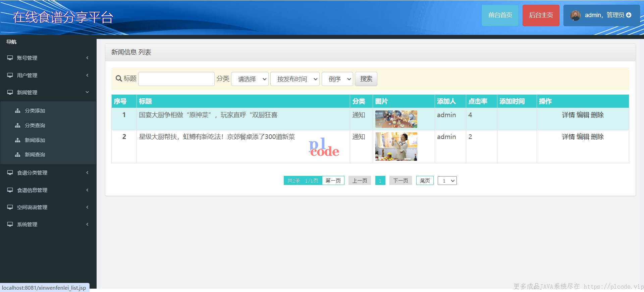Open the page number dropdown
Image resolution: width=644 pixels, height=292 pixels.
click(447, 181)
